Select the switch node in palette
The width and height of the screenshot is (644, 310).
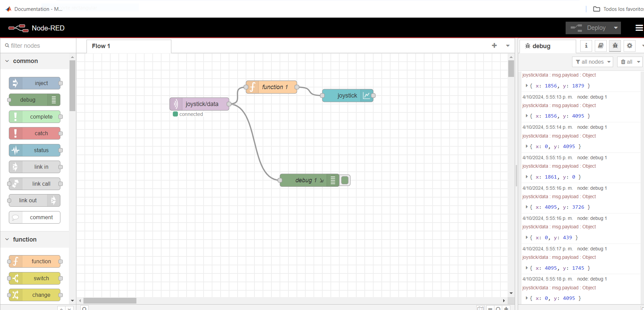35,278
